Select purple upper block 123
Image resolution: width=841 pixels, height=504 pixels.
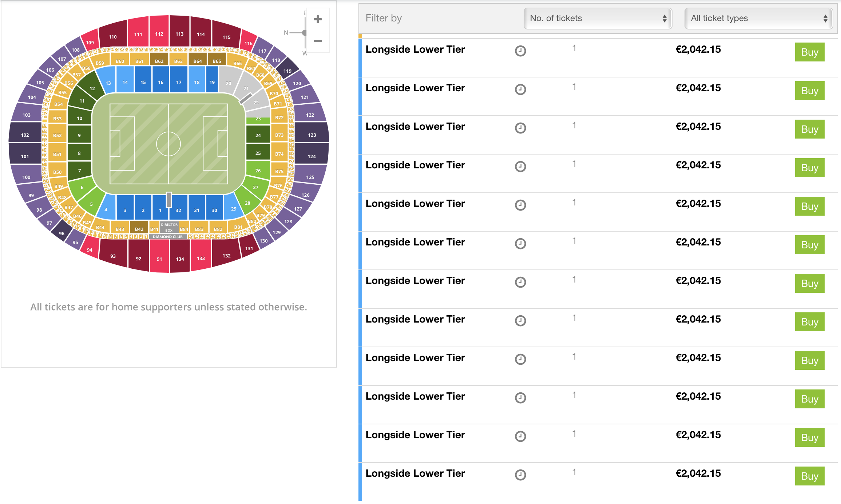312,135
